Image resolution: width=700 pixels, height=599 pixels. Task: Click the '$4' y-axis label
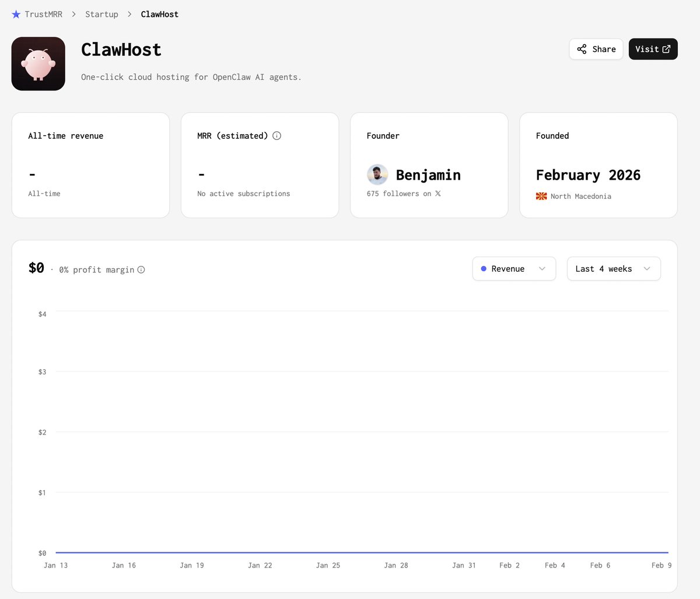click(42, 314)
